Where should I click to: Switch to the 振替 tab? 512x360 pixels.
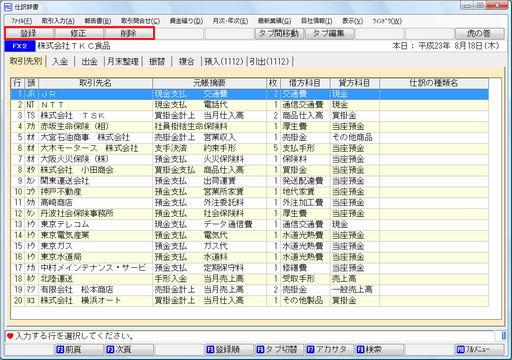click(x=157, y=61)
